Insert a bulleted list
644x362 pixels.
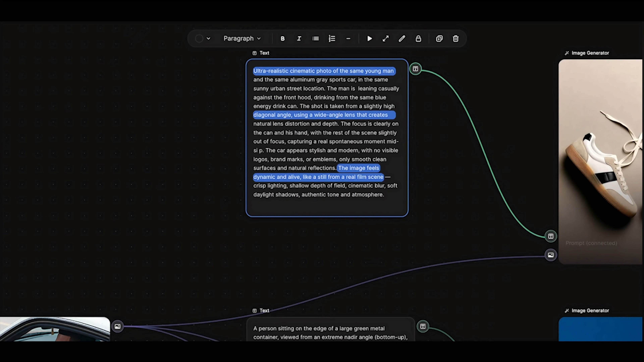click(315, 39)
